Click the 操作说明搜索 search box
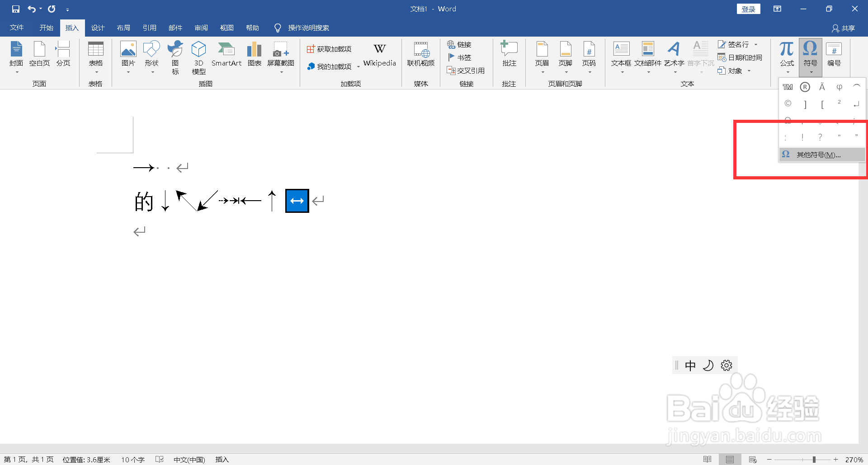Image resolution: width=868 pixels, height=465 pixels. (x=302, y=28)
